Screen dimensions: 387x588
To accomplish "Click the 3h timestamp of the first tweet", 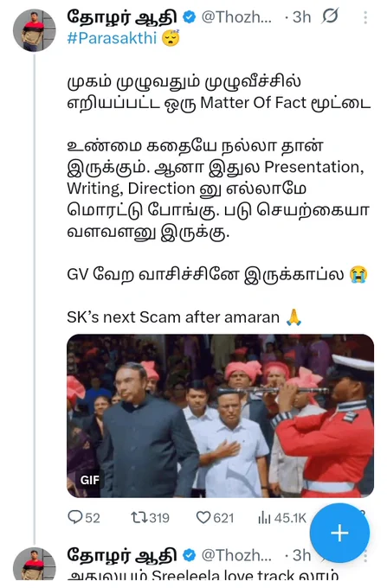I will (x=302, y=17).
